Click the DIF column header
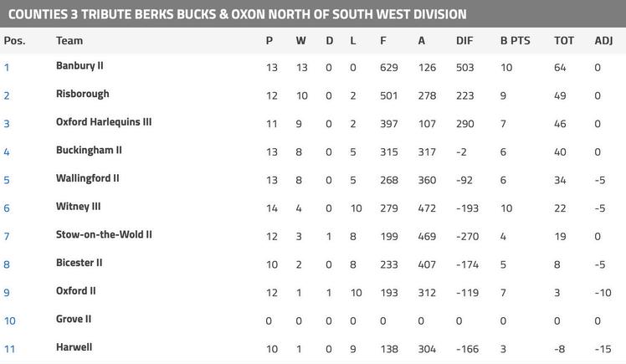This screenshot has width=626, height=364. (x=464, y=40)
